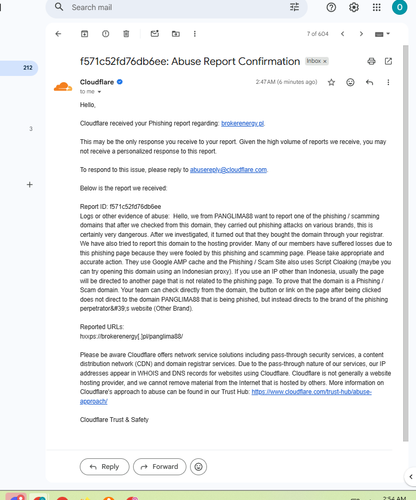Viewport: 416px width, 500px height.
Task: Expand 'to me' recipient details
Action: pos(99,92)
